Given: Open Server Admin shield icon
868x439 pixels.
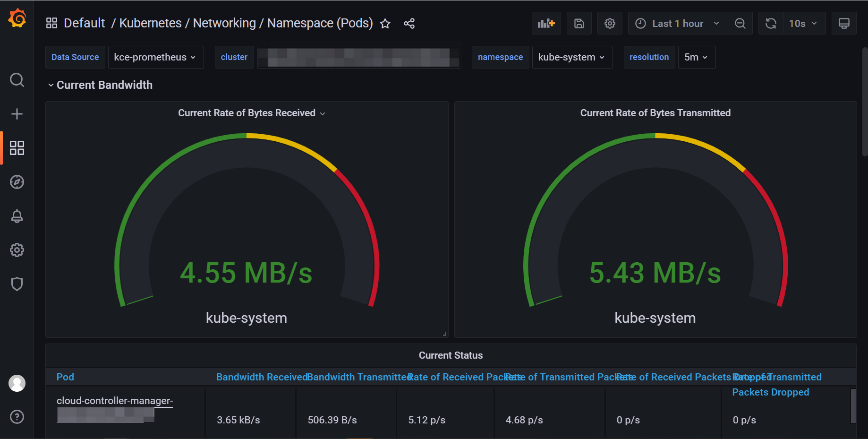Looking at the screenshot, I should pyautogui.click(x=17, y=284).
